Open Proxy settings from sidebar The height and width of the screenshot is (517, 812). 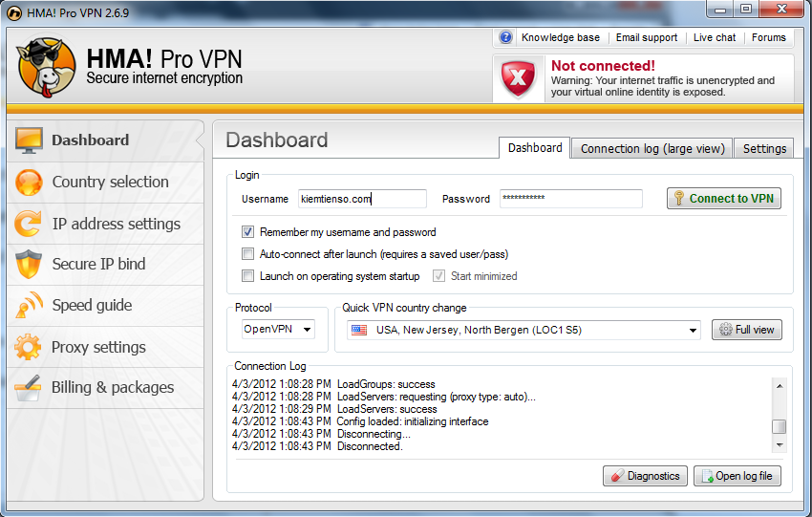(106, 347)
